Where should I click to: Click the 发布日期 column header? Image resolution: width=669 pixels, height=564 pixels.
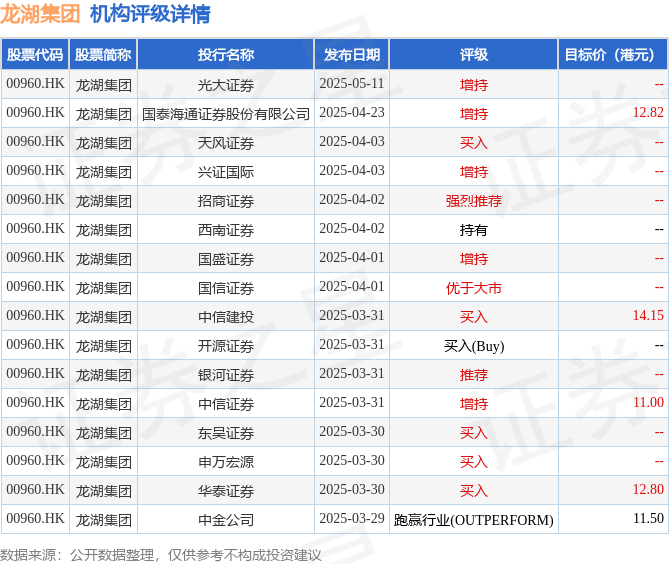[352, 55]
